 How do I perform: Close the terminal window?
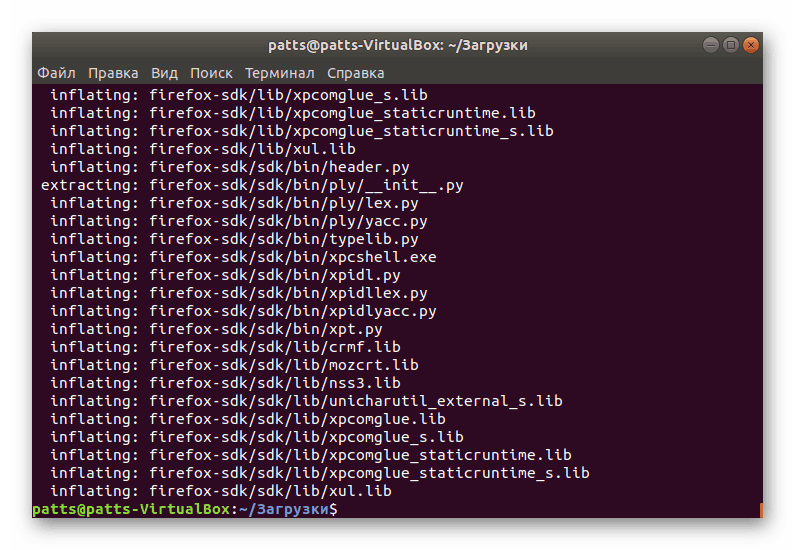751,45
